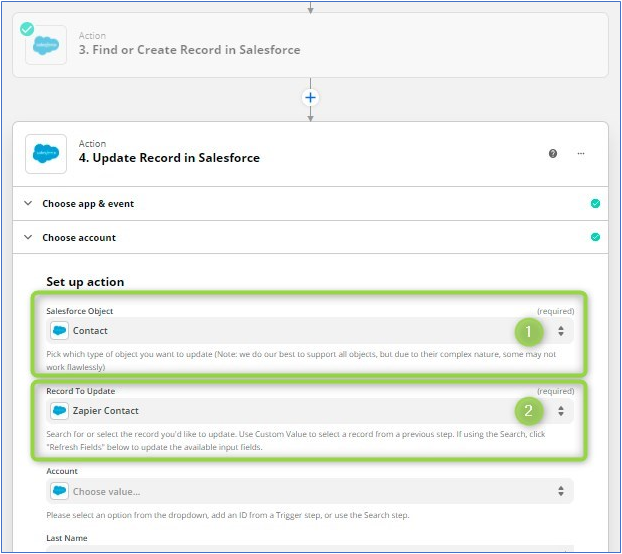Open the help icon for step 4
The height and width of the screenshot is (554, 622).
[x=553, y=153]
